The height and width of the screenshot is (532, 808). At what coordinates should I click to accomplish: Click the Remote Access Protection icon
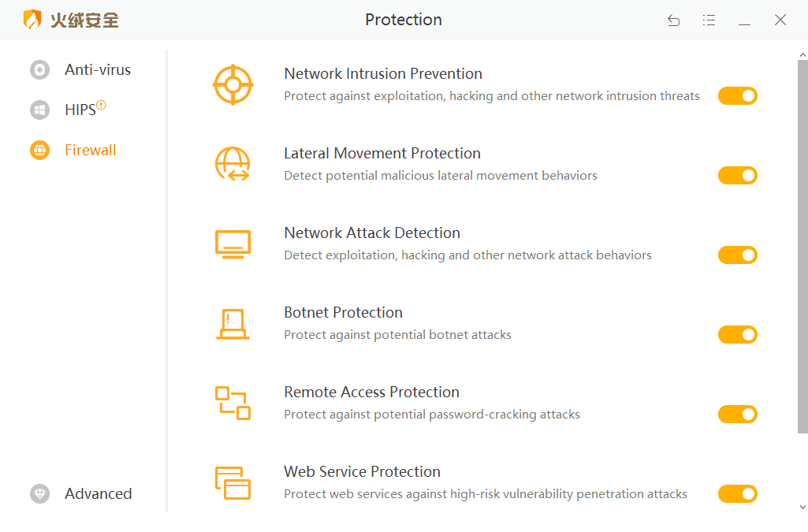[233, 403]
